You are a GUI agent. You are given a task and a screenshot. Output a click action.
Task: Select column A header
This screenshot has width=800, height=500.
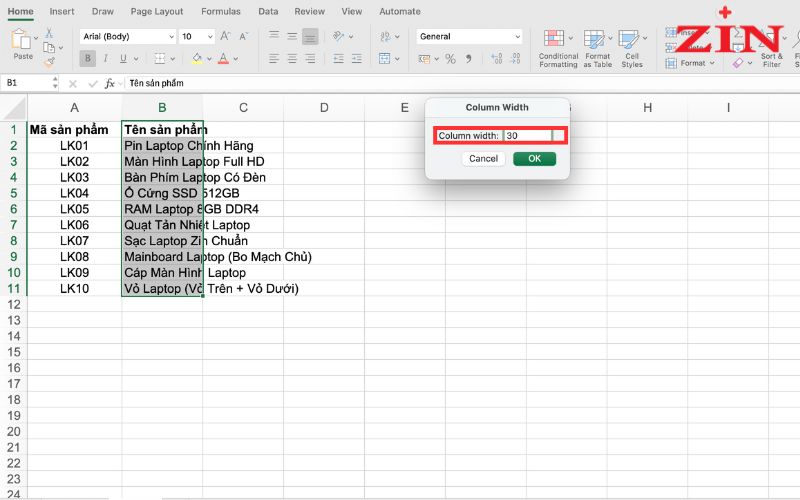coord(74,108)
